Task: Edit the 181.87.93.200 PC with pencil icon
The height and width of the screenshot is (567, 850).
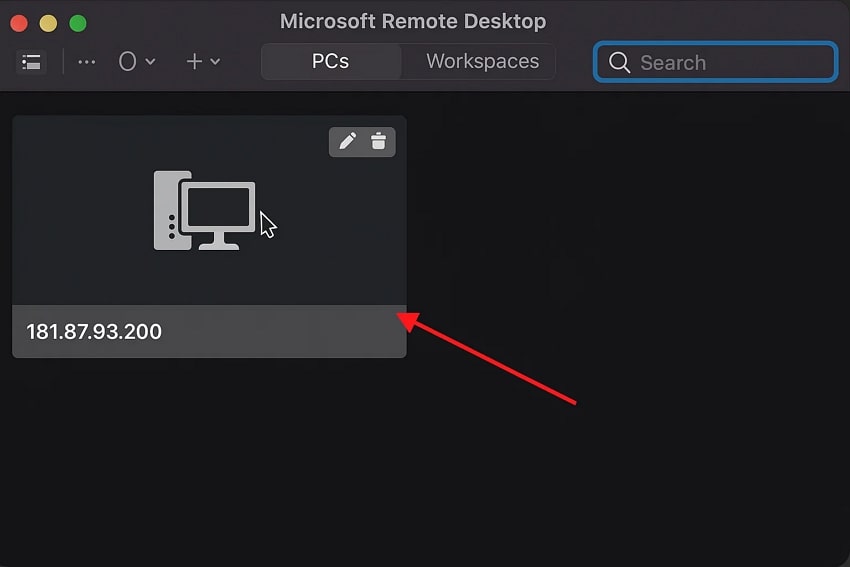Action: point(347,141)
